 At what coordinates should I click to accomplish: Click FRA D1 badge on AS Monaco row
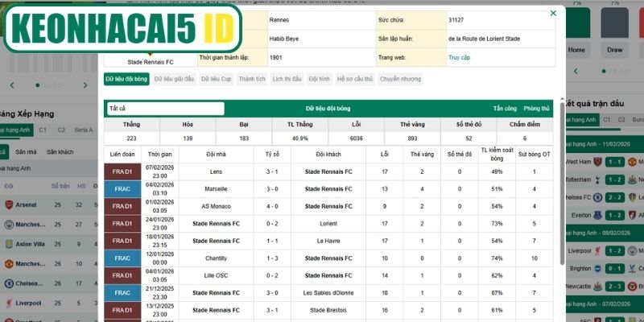[x=122, y=206]
